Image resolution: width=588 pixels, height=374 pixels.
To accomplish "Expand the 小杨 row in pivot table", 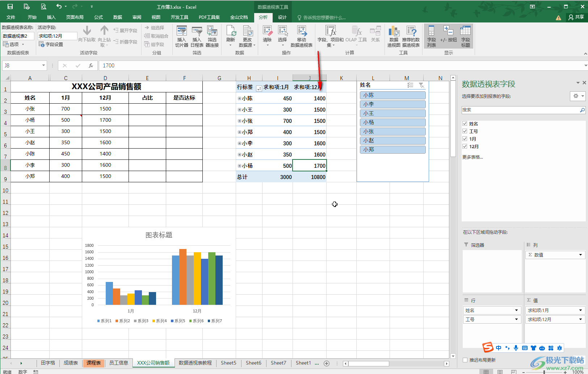I will (239, 166).
